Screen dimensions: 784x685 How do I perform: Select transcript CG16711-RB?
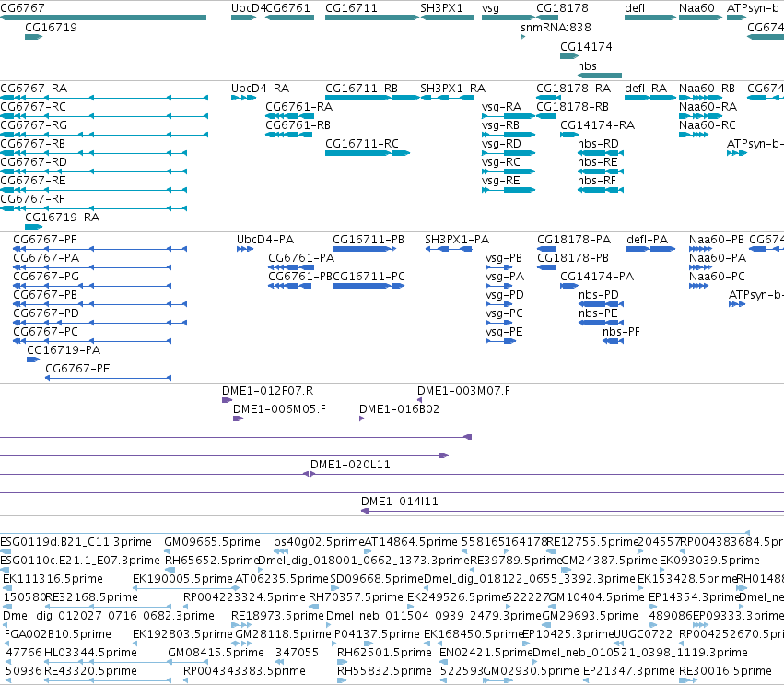pyautogui.click(x=372, y=98)
